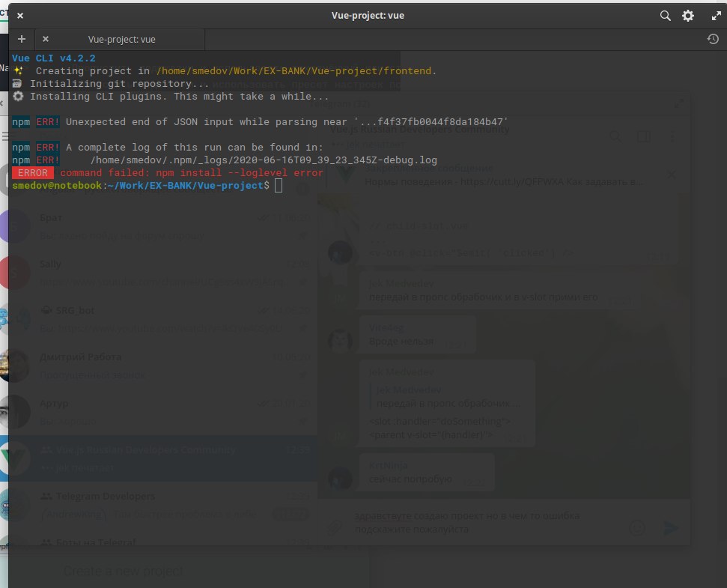The height and width of the screenshot is (588, 727).
Task: Click Telegram Developers unread count badge
Action: click(291, 514)
